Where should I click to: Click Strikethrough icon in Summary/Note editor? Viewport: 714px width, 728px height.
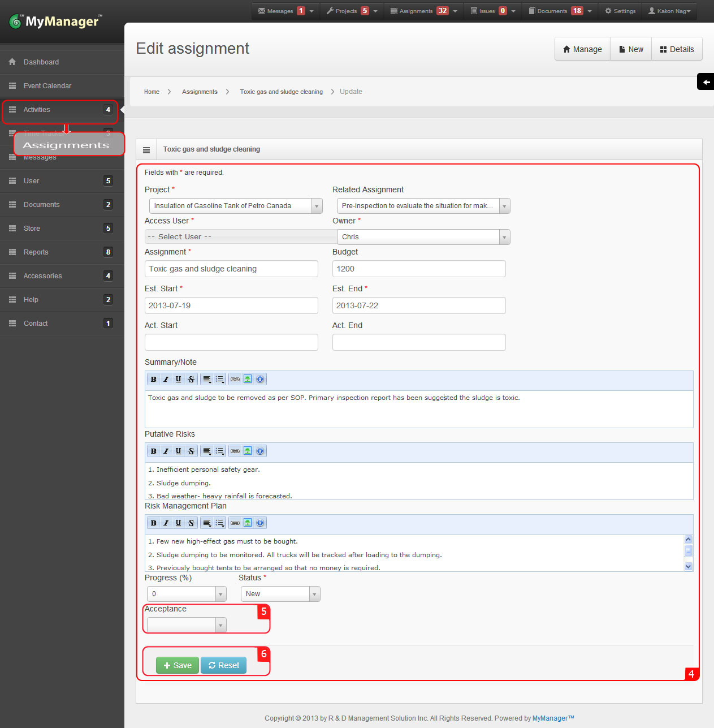[x=191, y=380]
